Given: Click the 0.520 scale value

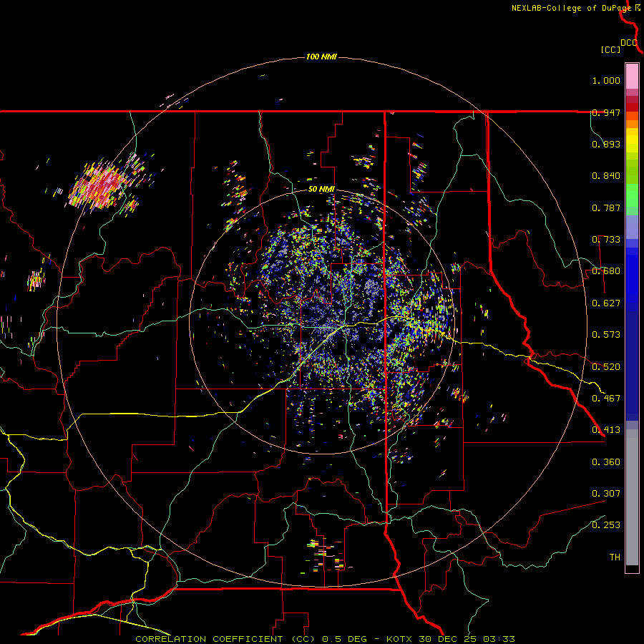Looking at the screenshot, I should 606,367.
